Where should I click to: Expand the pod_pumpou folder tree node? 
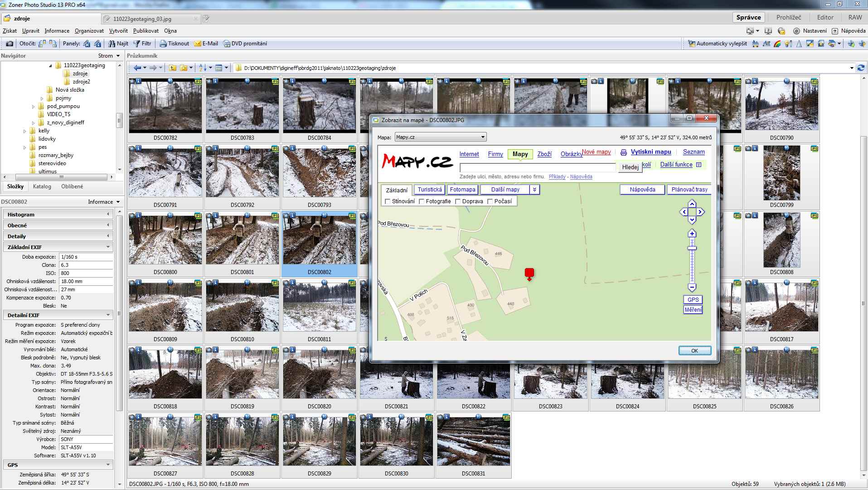pyautogui.click(x=33, y=106)
